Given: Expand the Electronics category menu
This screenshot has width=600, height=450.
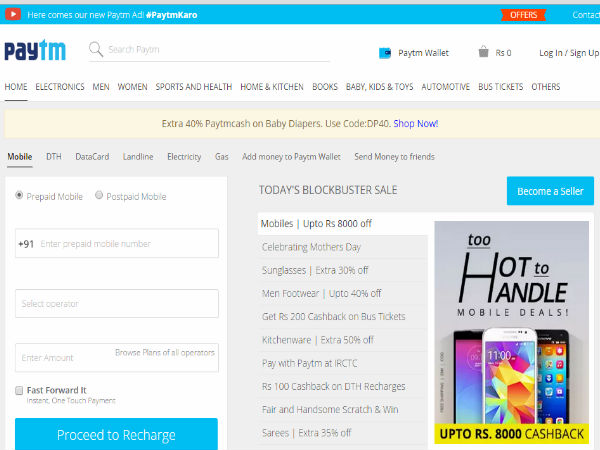Looking at the screenshot, I should click(x=60, y=87).
